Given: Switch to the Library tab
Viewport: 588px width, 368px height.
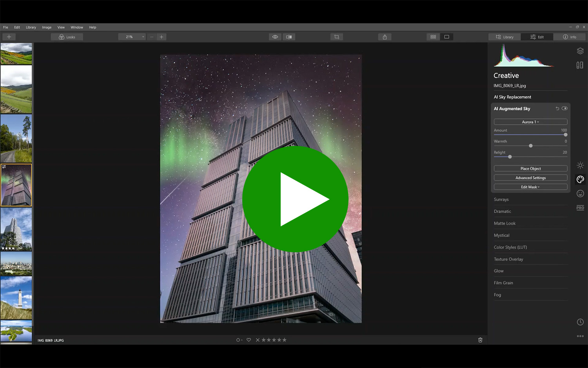Looking at the screenshot, I should (x=505, y=37).
